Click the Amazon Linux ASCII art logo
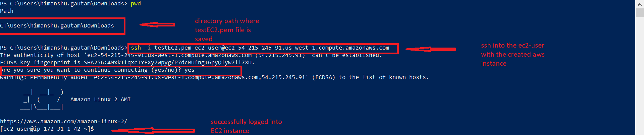The width and height of the screenshot is (644, 135). (x=42, y=99)
